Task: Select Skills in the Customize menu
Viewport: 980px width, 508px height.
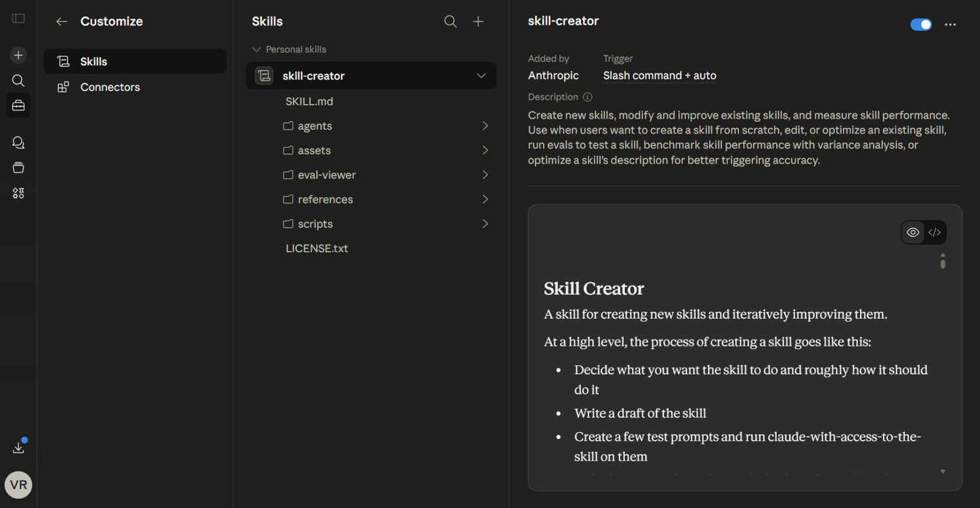Action: (x=93, y=61)
